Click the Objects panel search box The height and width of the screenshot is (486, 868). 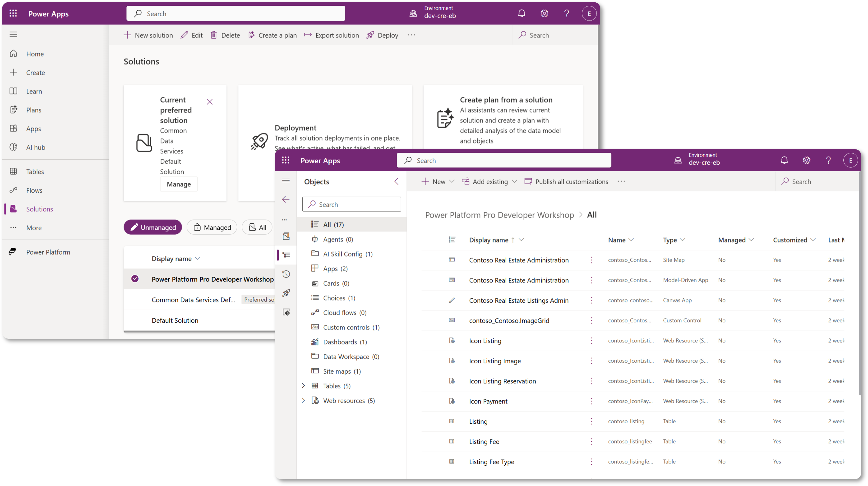pyautogui.click(x=351, y=204)
